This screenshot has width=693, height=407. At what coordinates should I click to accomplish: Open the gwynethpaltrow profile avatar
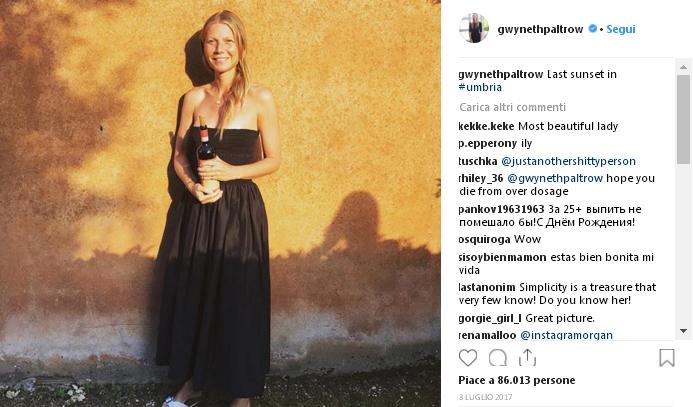[474, 28]
